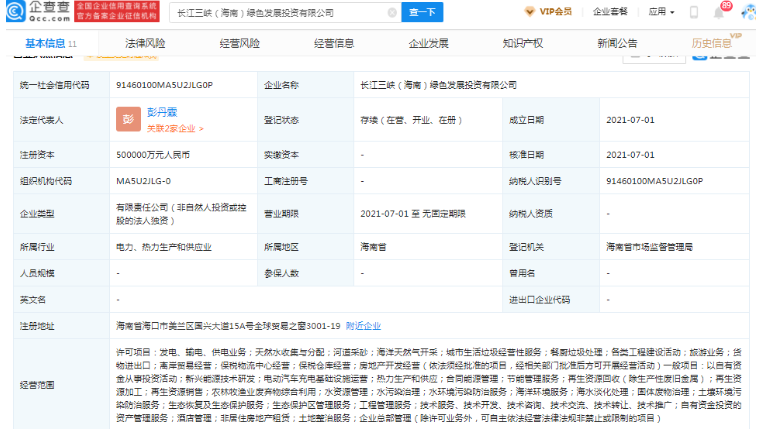The image size is (767, 436).
Task: Click the 进出口企业代码 label cell
Action: click(x=551, y=299)
